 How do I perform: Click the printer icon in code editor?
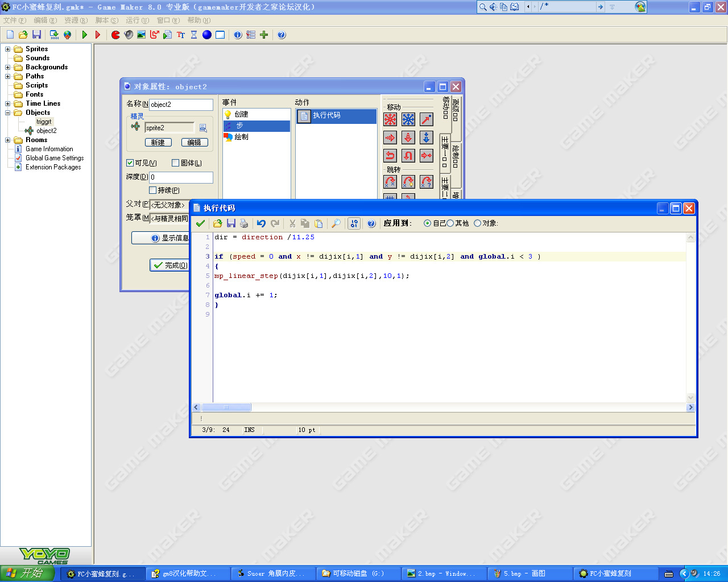[x=244, y=223]
